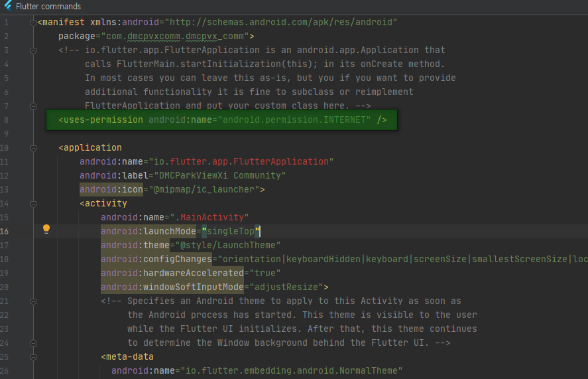The image size is (588, 379).
Task: Click the android:theme attribute
Action: point(135,245)
